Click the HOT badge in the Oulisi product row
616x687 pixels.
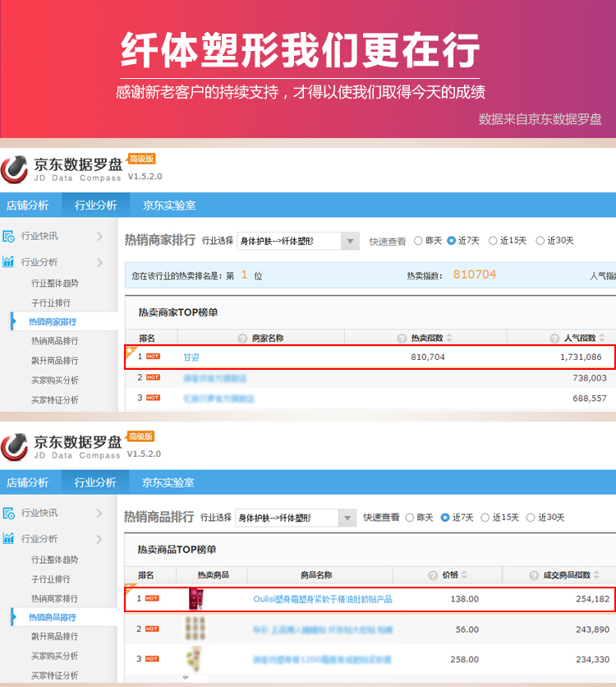152,598
